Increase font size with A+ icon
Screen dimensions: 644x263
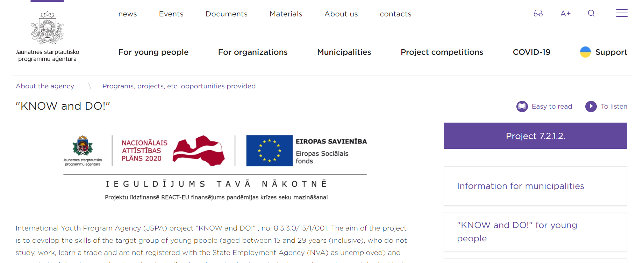(x=565, y=14)
